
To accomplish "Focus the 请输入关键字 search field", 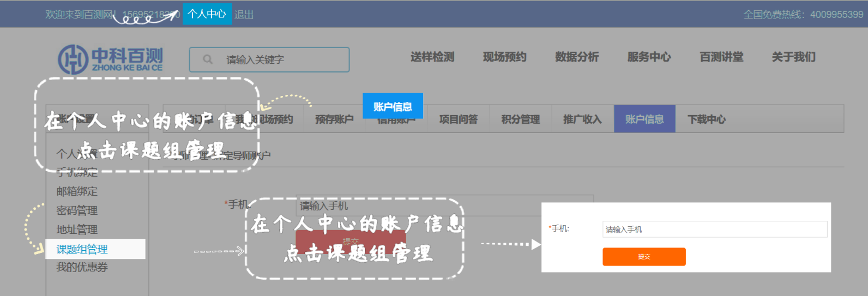I will tap(284, 59).
